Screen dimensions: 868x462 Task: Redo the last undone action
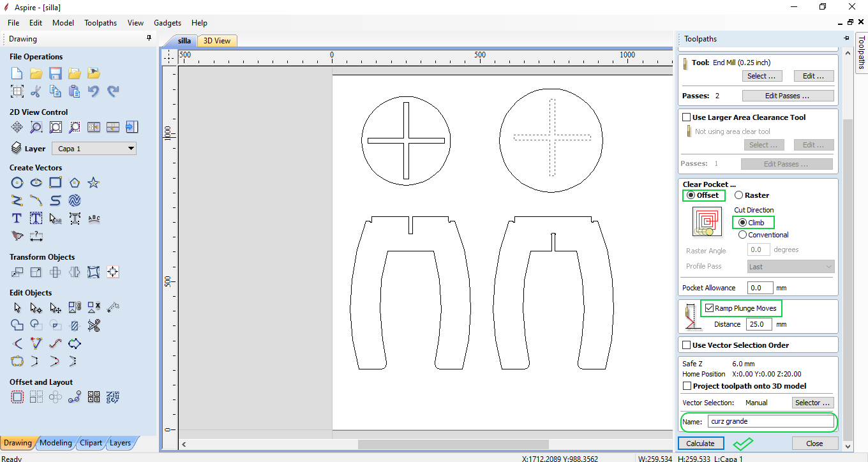(x=113, y=91)
